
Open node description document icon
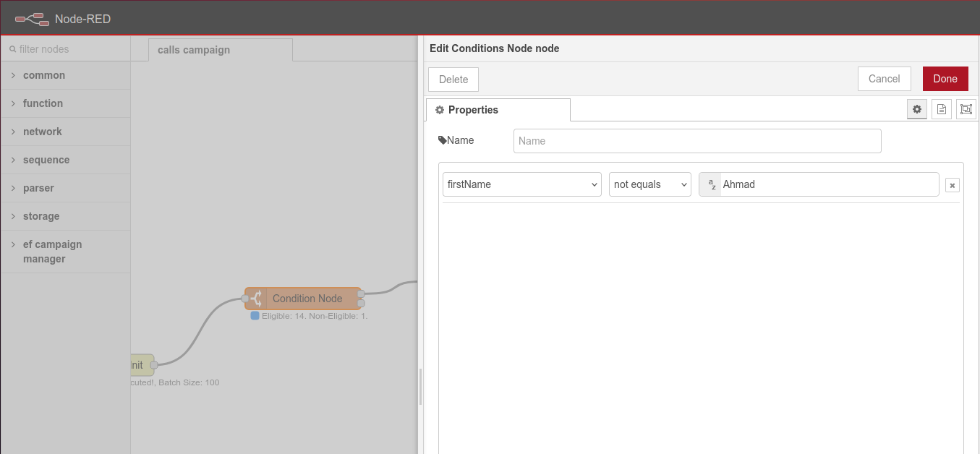(x=941, y=109)
